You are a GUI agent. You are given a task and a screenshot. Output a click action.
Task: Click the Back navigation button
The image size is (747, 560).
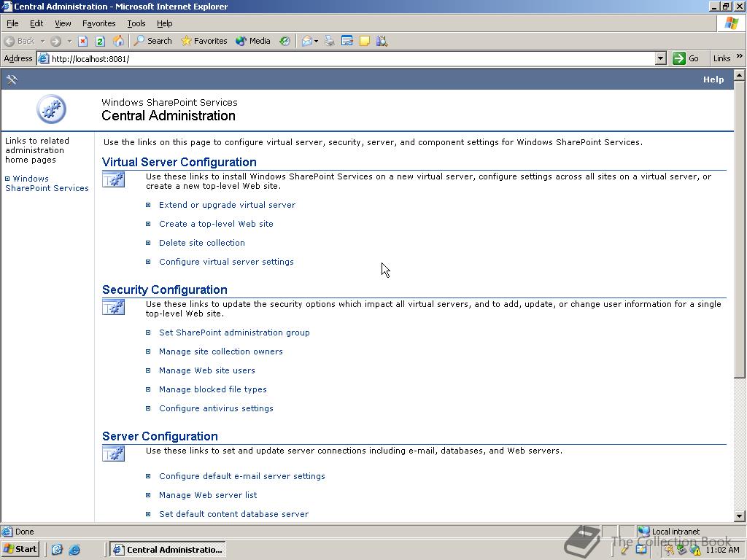20,41
